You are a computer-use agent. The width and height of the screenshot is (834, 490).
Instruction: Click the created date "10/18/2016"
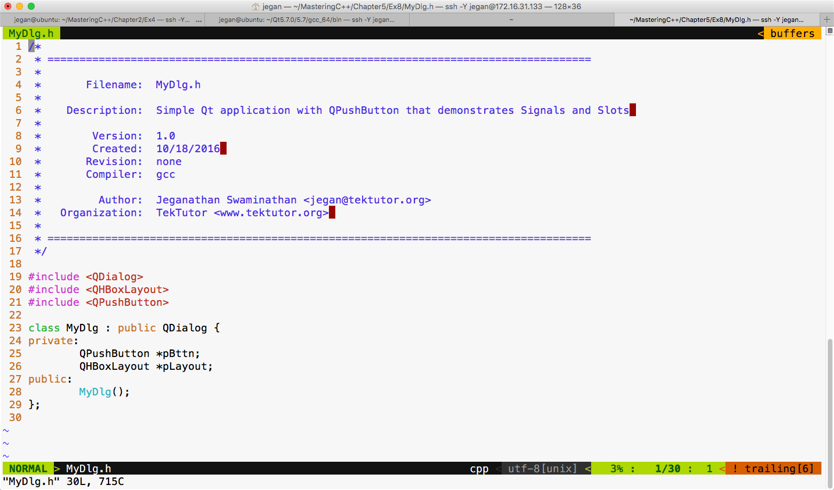click(x=188, y=148)
